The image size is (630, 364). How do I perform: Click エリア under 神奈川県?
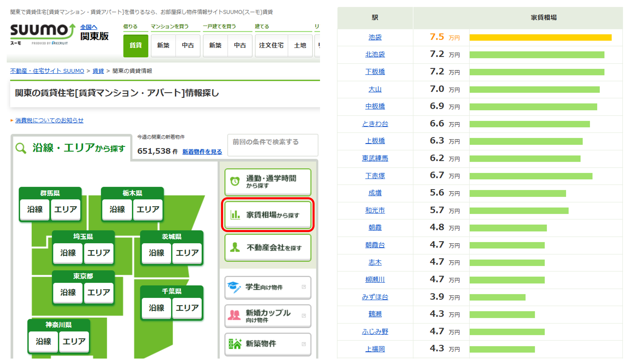tap(74, 342)
